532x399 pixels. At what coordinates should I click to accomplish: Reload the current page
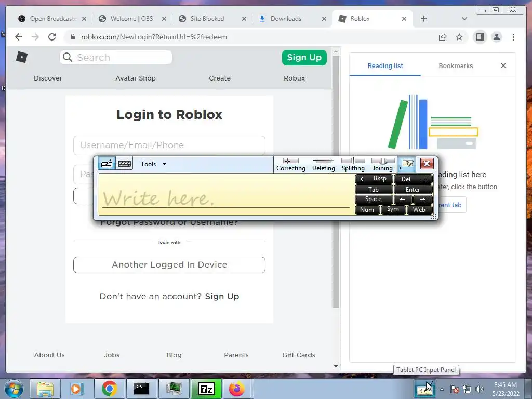coord(52,37)
